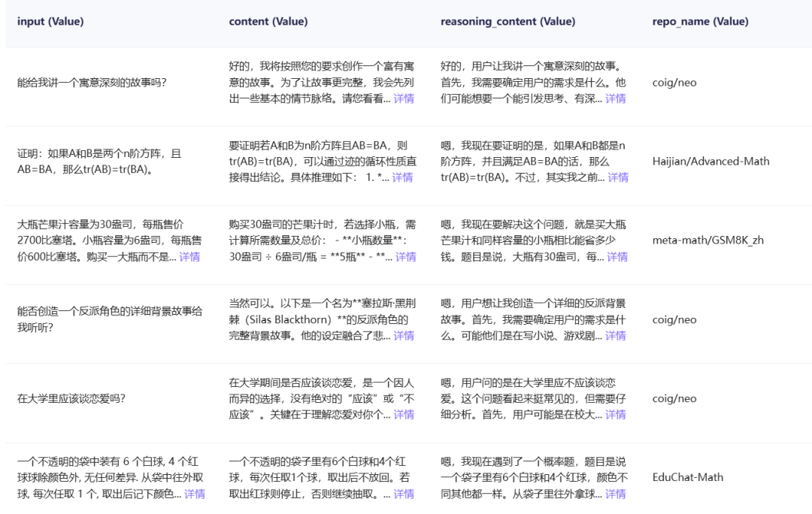Open 详情 link in reasoning cell starting 嗯，我现在要证明的是
Screen dimensions: 812x514
618,177
